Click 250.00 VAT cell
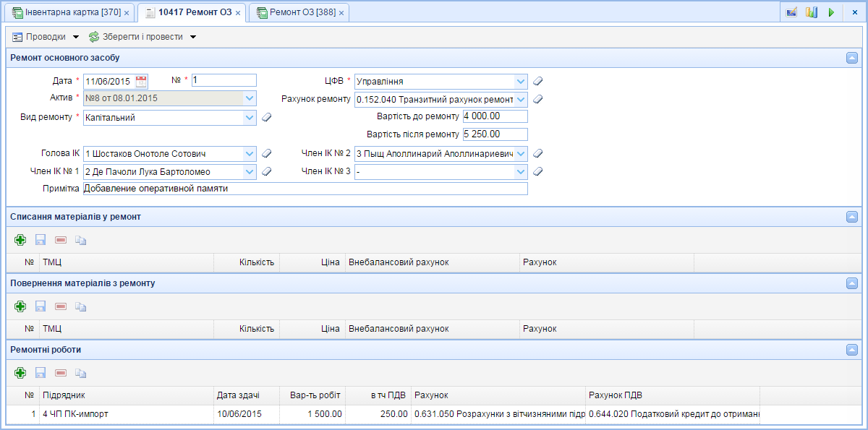Screen dimensions: 868x430 (x=378, y=414)
